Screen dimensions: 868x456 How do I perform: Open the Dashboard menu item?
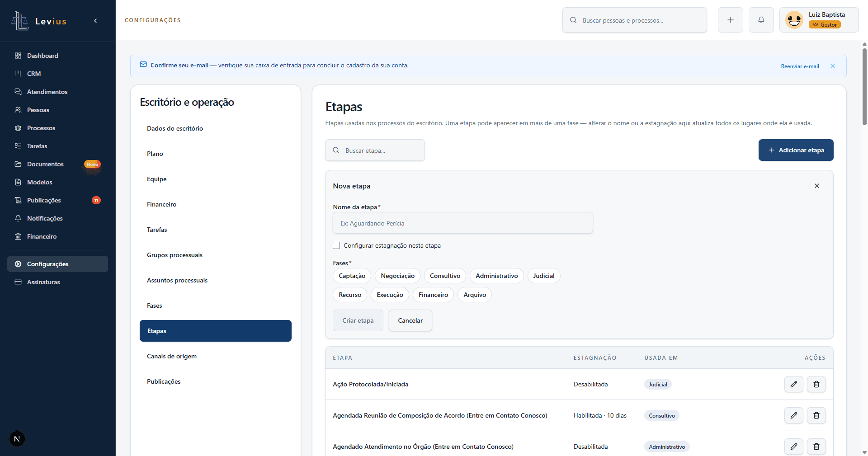57,56
